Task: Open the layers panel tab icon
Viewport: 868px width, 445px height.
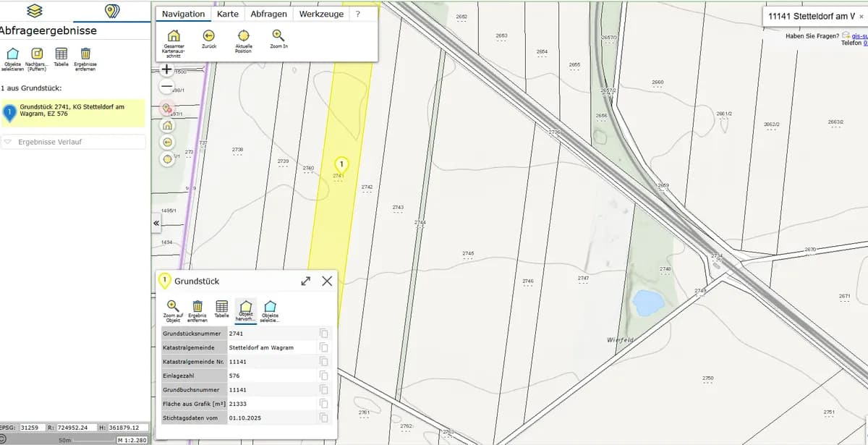Action: (x=34, y=11)
